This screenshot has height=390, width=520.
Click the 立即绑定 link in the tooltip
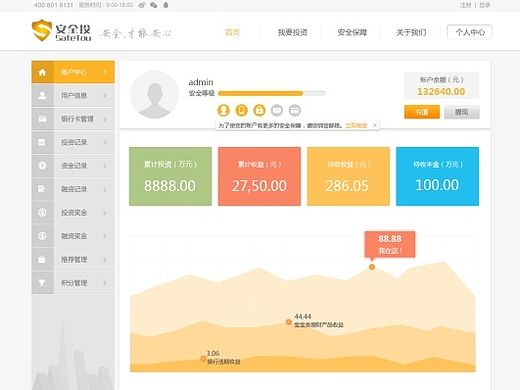356,125
